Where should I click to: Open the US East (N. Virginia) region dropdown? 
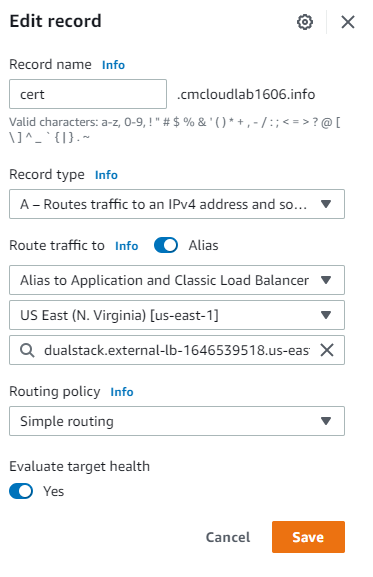coord(177,315)
